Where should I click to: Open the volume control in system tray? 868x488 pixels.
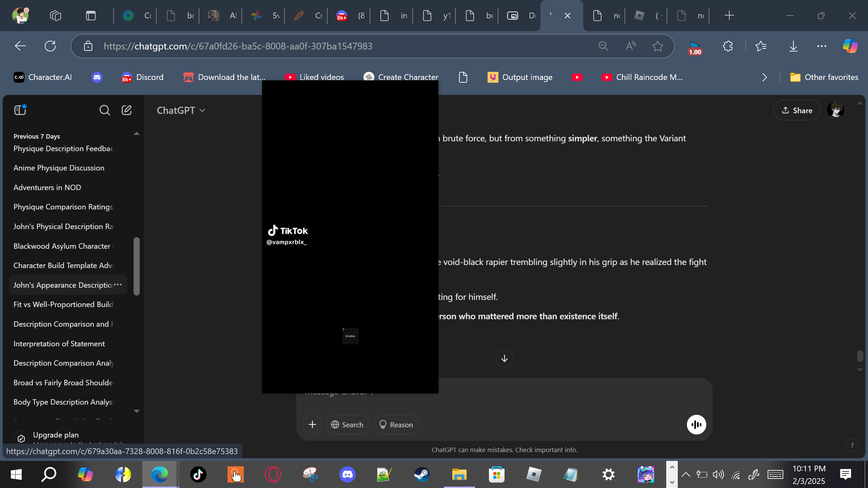pyautogui.click(x=718, y=474)
